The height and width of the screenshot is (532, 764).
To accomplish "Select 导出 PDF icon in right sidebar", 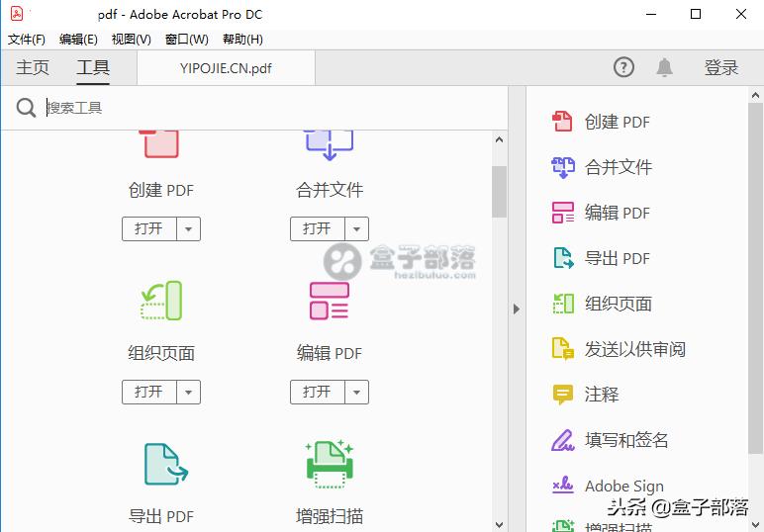I will (563, 258).
